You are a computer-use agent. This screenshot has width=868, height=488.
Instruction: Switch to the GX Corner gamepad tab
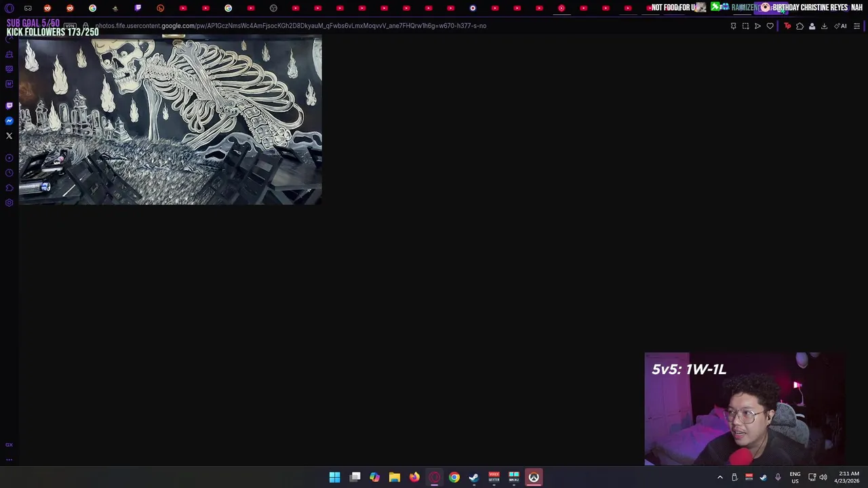point(28,8)
